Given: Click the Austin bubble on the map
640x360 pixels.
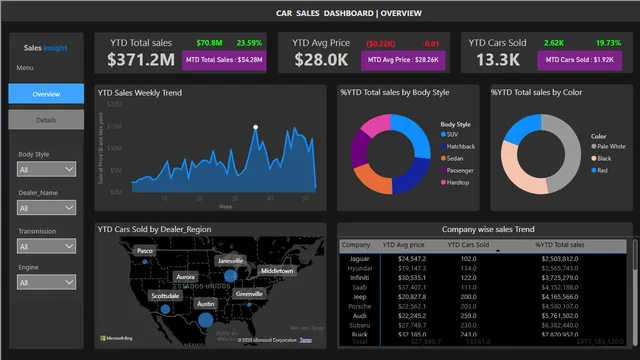Looking at the screenshot, I should (x=205, y=320).
